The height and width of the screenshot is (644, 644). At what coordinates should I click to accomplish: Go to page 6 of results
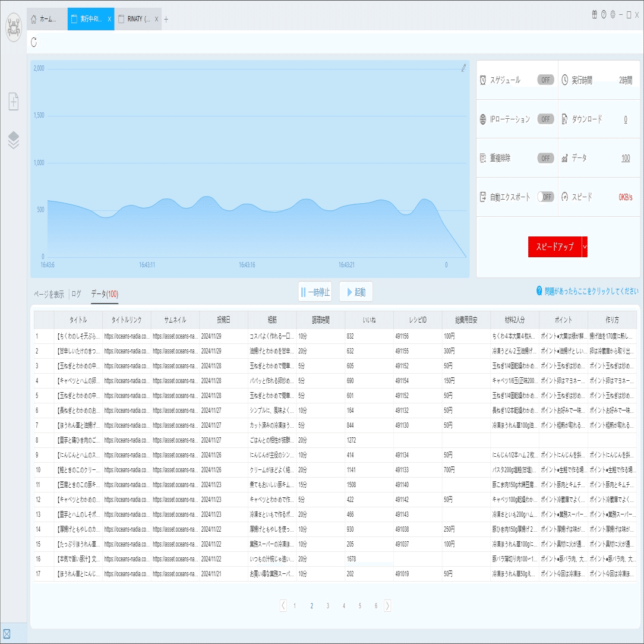(x=376, y=606)
